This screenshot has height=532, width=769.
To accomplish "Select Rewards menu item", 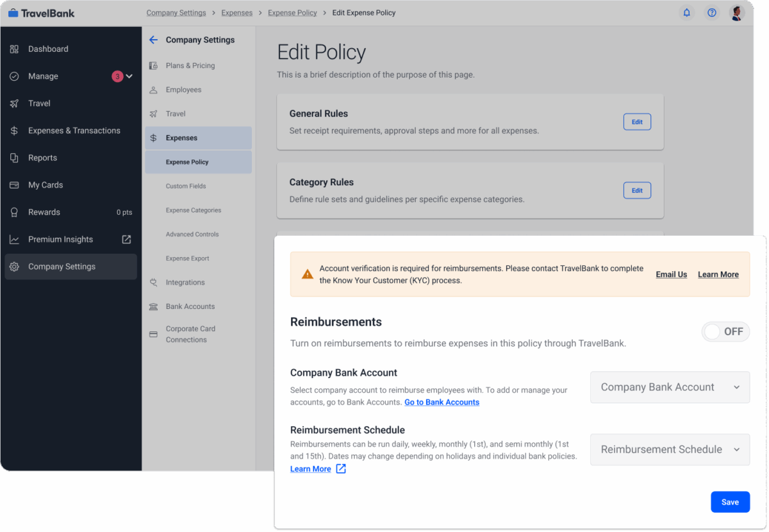I will 70,212.
